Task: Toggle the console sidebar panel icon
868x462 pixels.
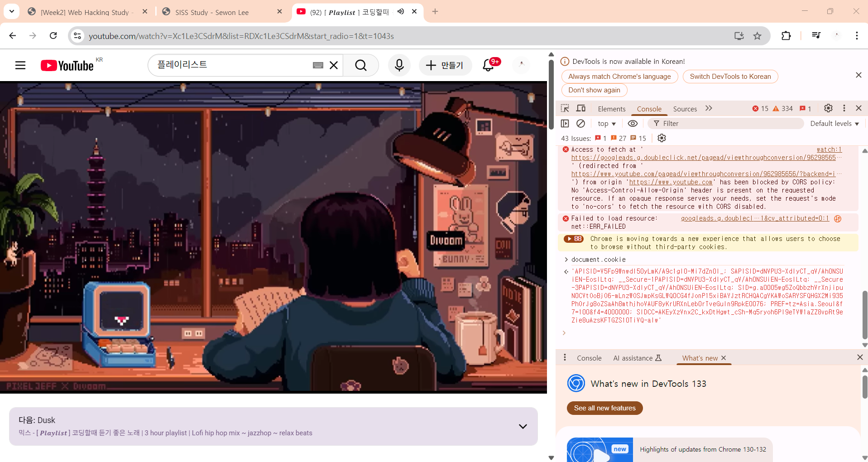Action: pos(565,124)
